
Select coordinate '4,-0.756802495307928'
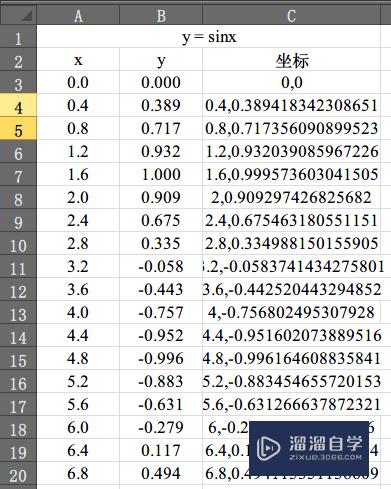pos(291,312)
